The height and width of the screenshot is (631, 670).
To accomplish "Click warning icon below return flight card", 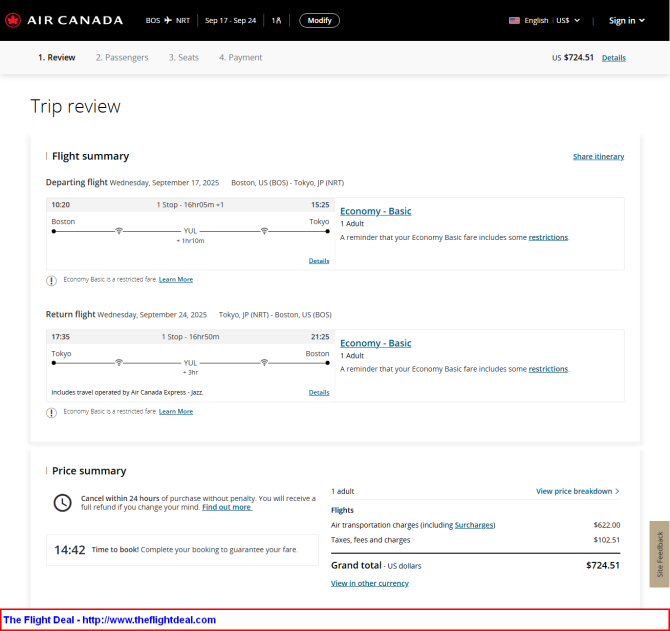I will (x=51, y=412).
